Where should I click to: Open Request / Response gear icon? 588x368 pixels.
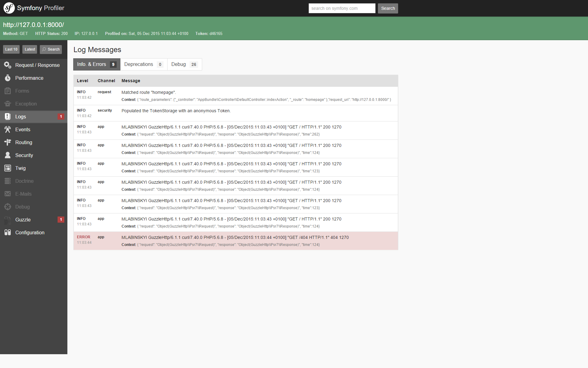pos(8,65)
